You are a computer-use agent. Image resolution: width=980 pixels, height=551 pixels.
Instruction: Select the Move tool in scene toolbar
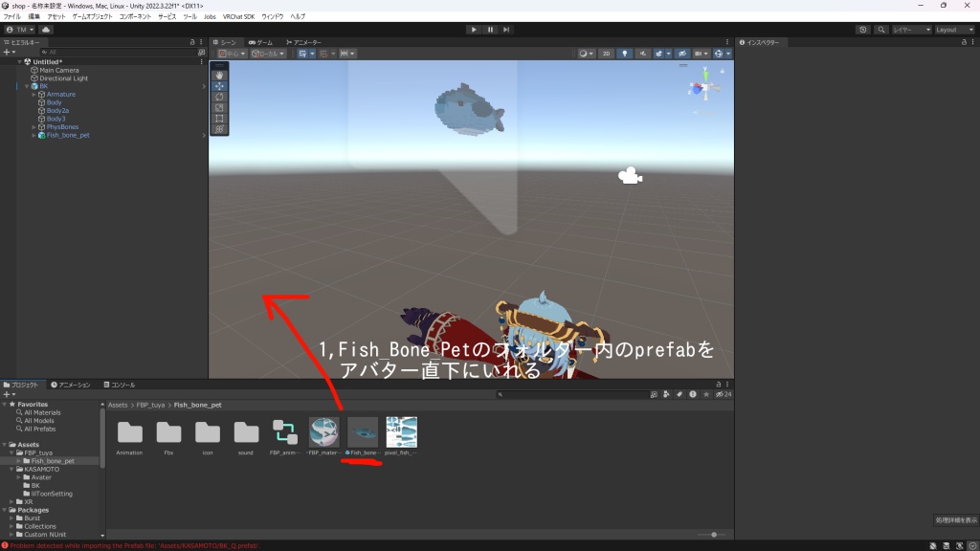point(219,86)
